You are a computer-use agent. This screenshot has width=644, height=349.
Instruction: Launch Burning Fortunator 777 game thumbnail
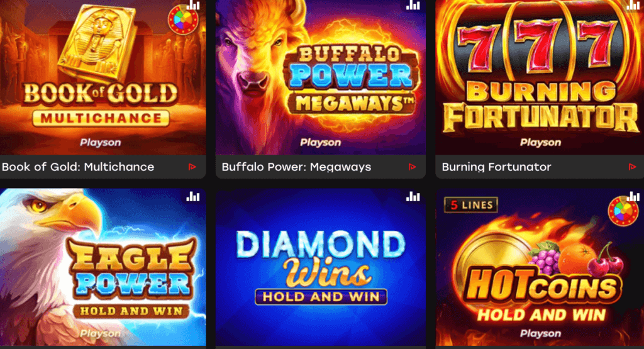coord(540,77)
